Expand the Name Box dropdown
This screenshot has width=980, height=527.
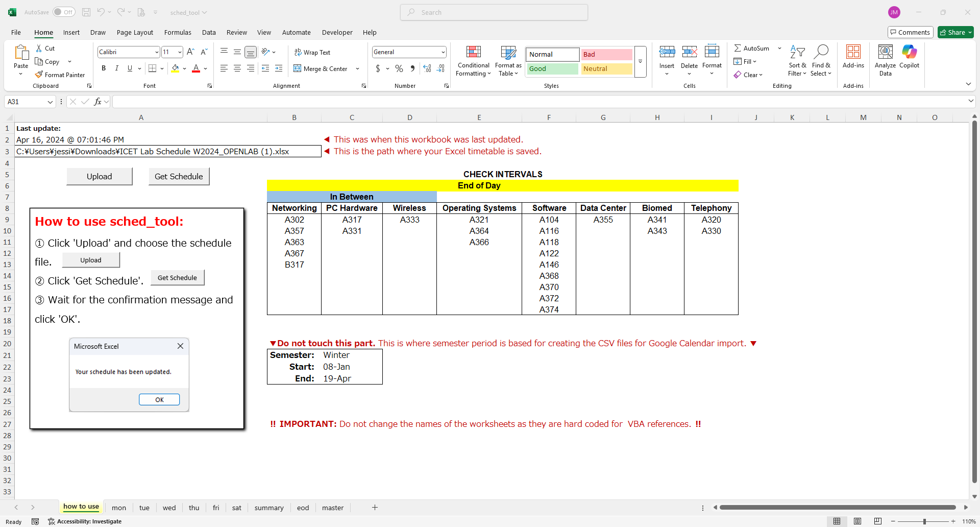[50, 102]
